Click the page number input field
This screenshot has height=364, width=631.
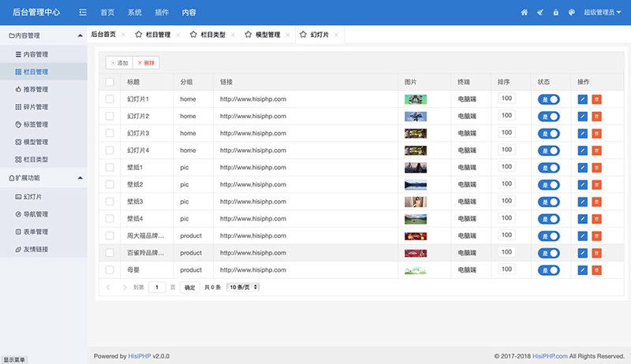tap(157, 288)
